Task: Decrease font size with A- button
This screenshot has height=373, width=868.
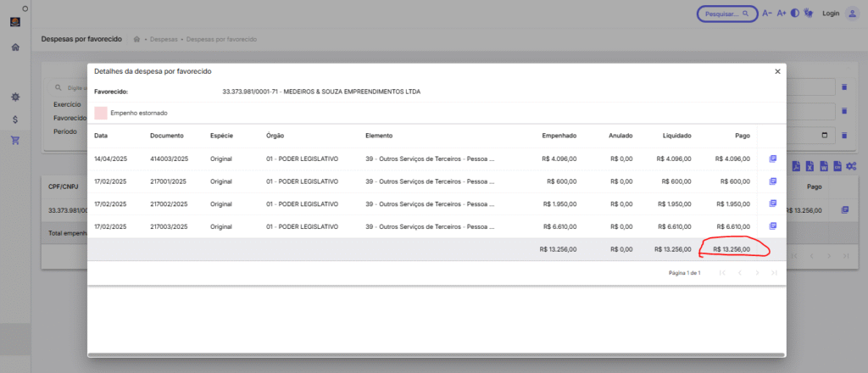Action: point(767,14)
